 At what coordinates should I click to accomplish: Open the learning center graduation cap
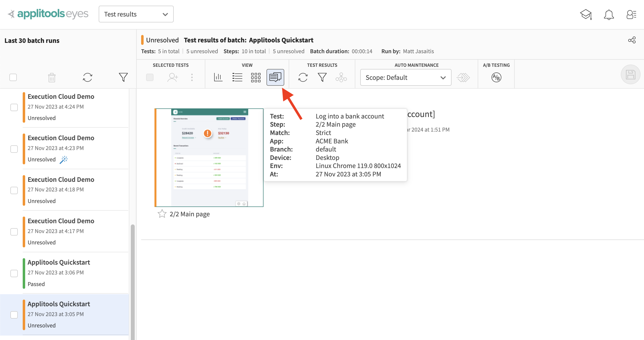point(586,15)
